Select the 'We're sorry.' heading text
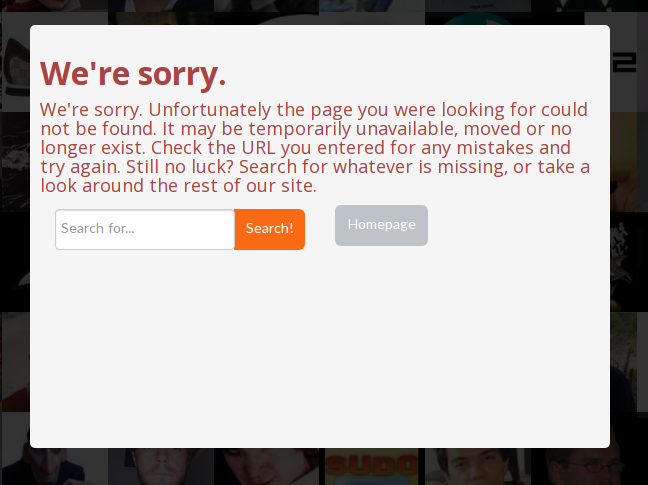This screenshot has width=648, height=485. click(x=133, y=74)
